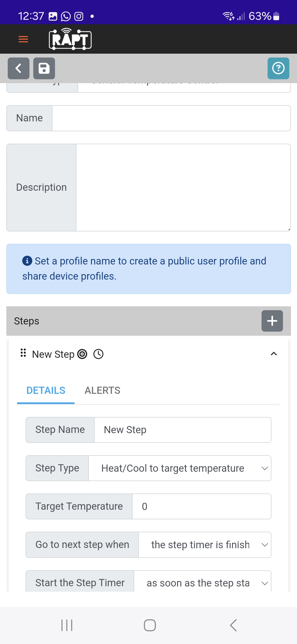Click the Description text area
The height and width of the screenshot is (644, 297).
183,187
